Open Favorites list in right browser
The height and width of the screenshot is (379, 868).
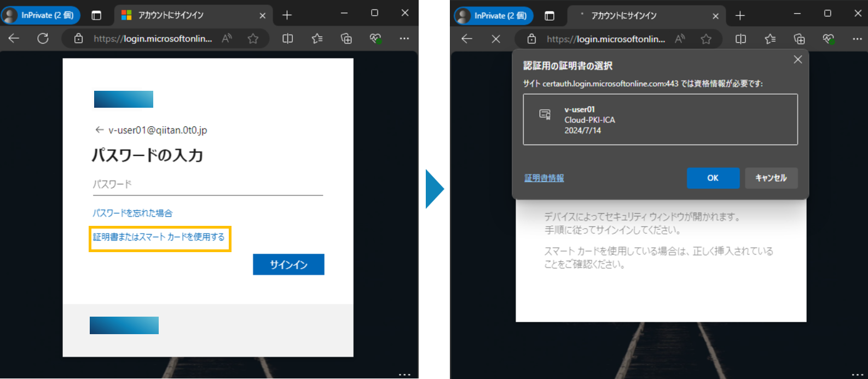770,39
